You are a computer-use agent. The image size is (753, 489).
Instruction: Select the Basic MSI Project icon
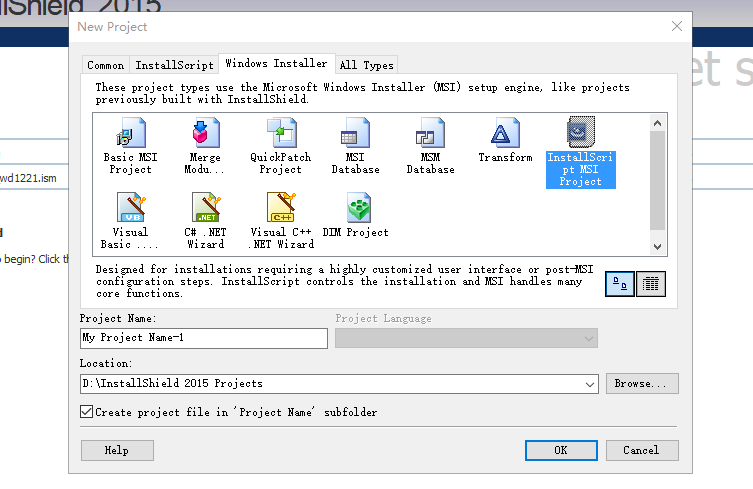pyautogui.click(x=130, y=133)
